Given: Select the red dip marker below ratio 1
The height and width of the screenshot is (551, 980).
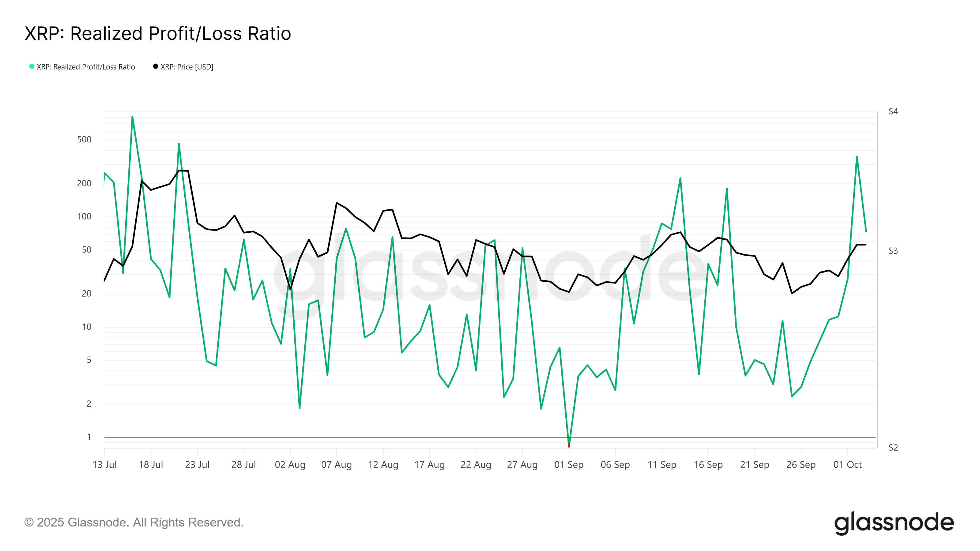Looking at the screenshot, I should 569,444.
